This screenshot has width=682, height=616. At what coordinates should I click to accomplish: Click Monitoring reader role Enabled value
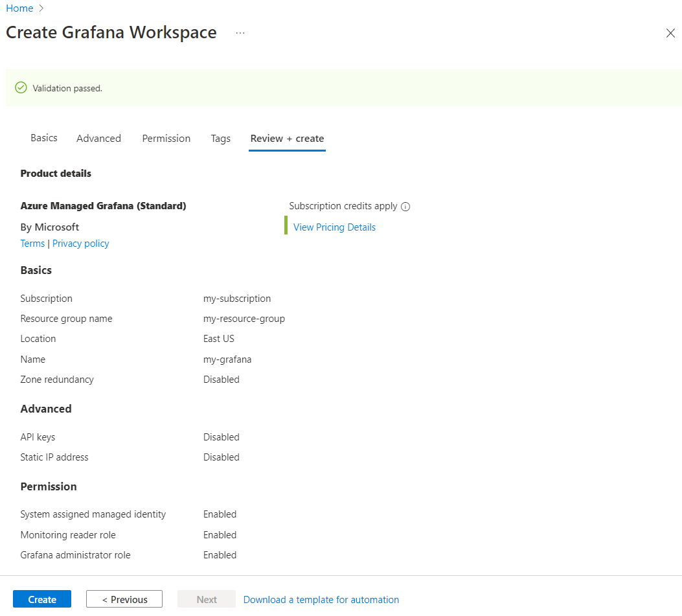click(x=220, y=534)
